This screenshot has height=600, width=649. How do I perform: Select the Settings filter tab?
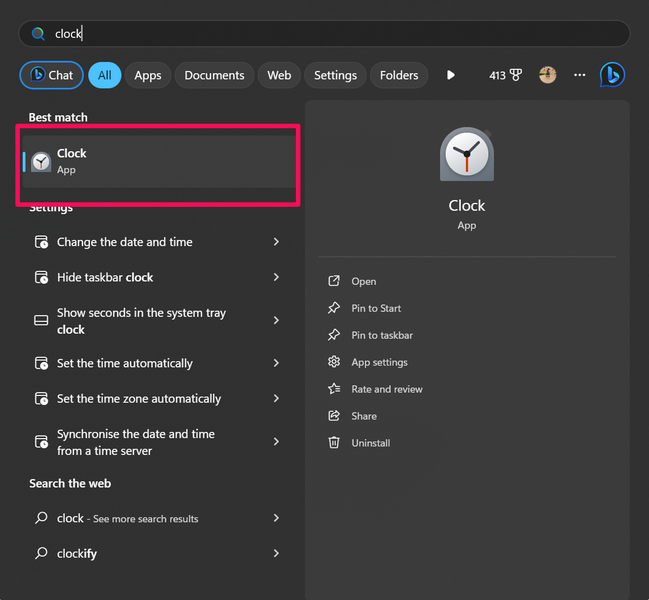pyautogui.click(x=335, y=75)
